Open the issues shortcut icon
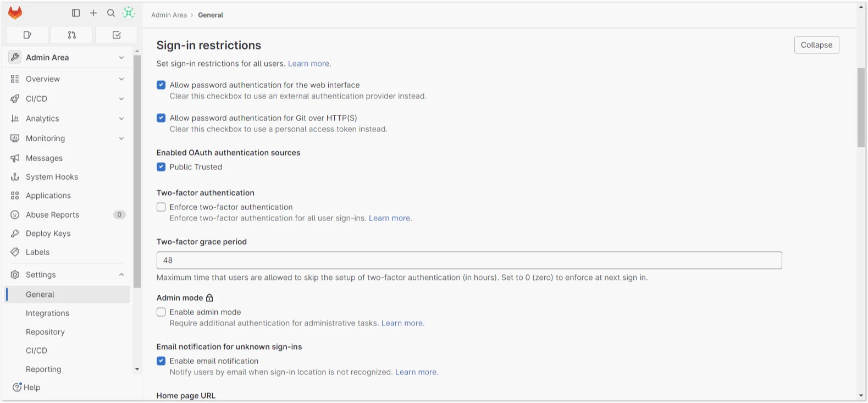 [x=27, y=35]
